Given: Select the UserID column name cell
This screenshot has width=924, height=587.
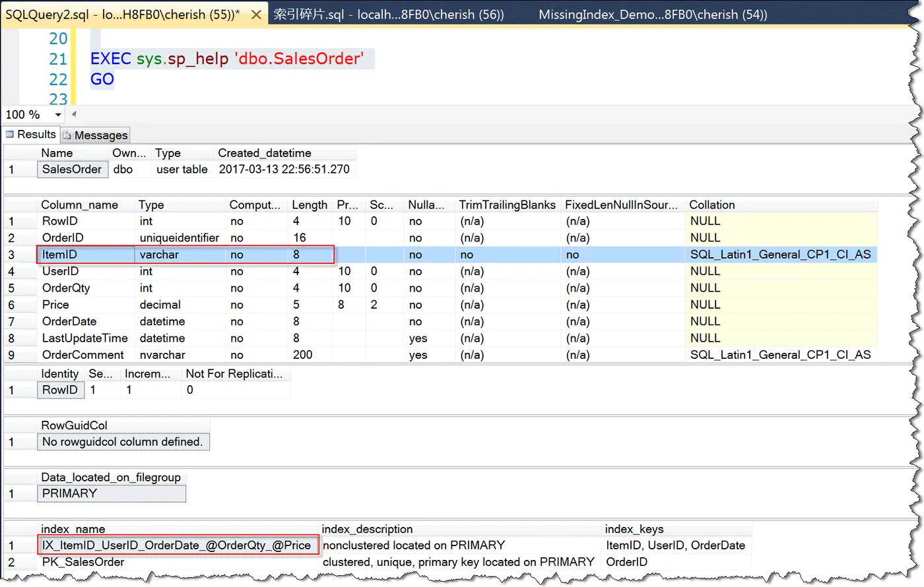Looking at the screenshot, I should (86, 272).
